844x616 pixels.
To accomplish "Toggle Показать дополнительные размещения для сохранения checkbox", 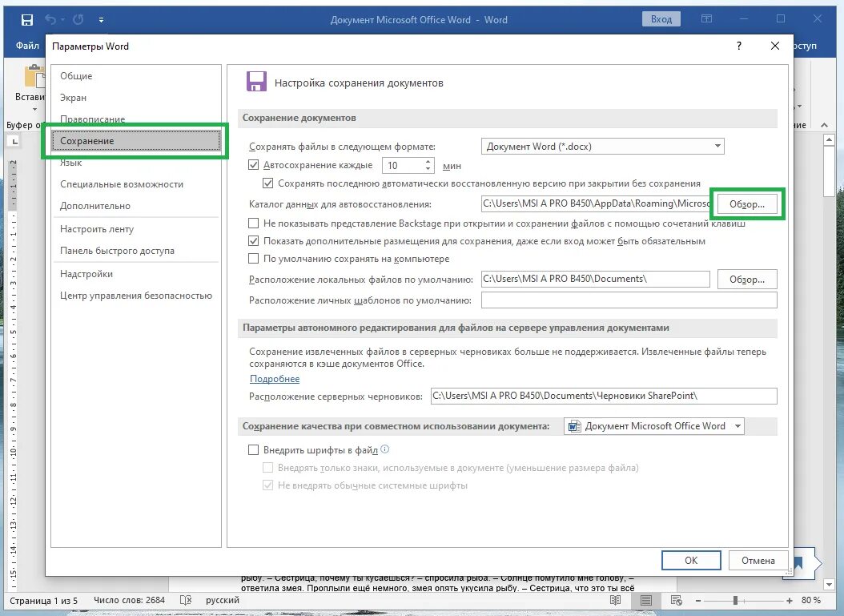I will [x=254, y=240].
